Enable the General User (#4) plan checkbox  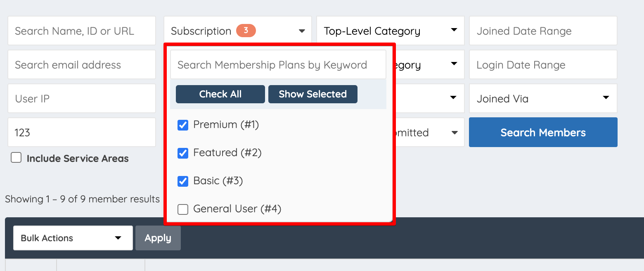coord(183,209)
